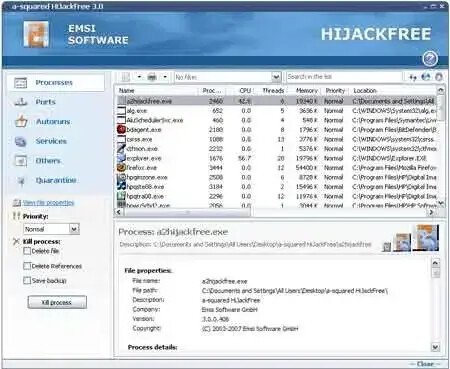This screenshot has height=369, width=450.
Task: Click the firefox.exe icon in list
Action: coord(121,167)
